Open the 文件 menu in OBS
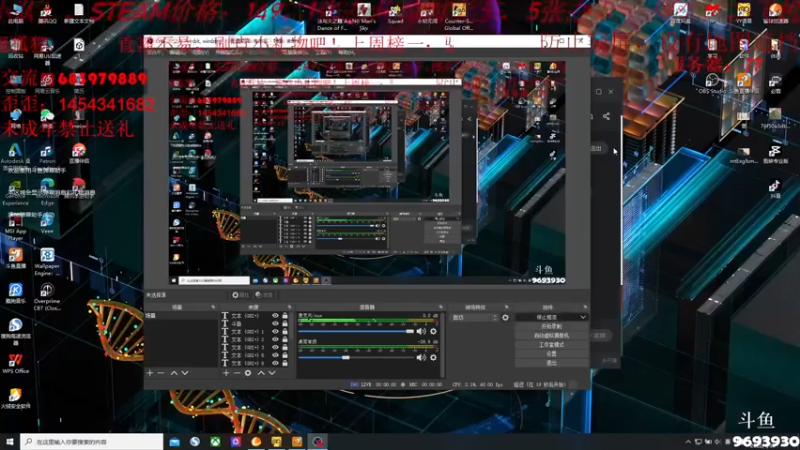Image resolution: width=800 pixels, height=450 pixels. [153, 52]
